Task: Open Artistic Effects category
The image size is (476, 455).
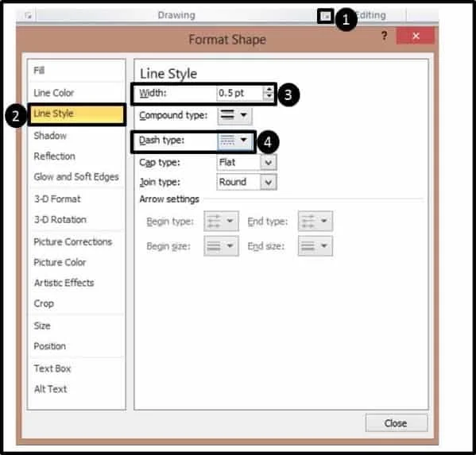Action: tap(64, 283)
